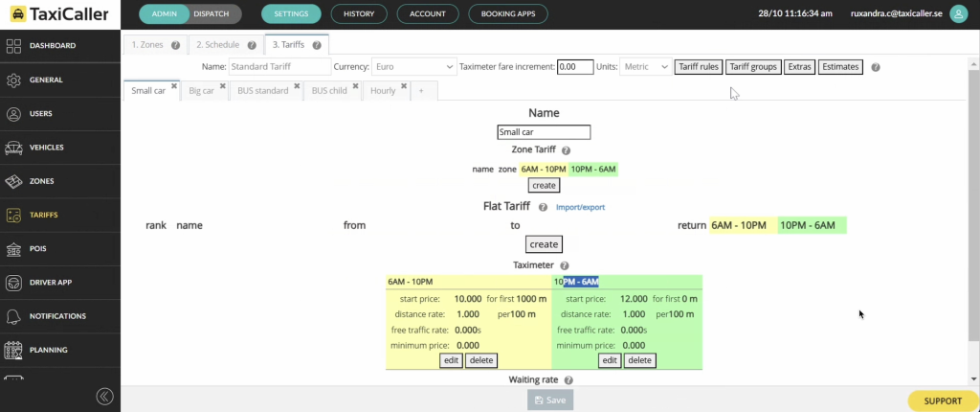Click the TaxiCaller logo
Screen dimensions: 980x412
[x=60, y=14]
